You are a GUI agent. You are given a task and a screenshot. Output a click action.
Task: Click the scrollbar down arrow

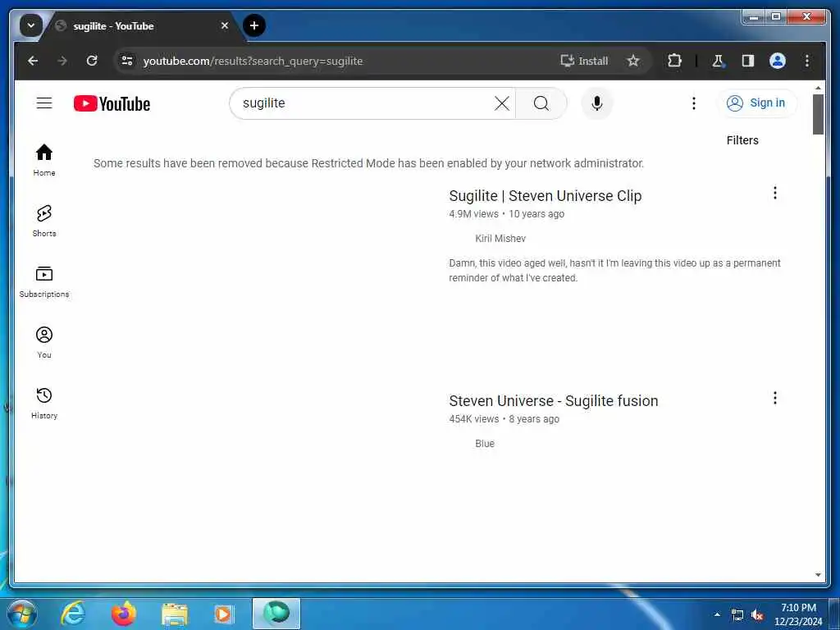pos(818,575)
